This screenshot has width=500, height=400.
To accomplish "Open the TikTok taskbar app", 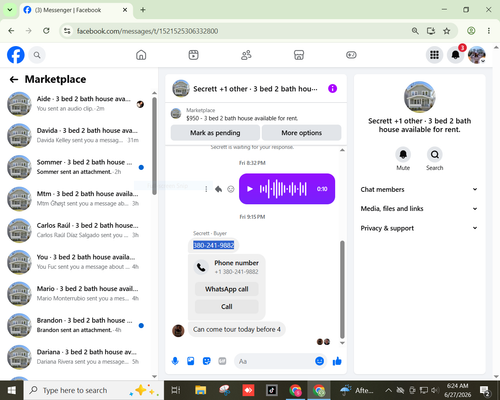I will [272, 390].
